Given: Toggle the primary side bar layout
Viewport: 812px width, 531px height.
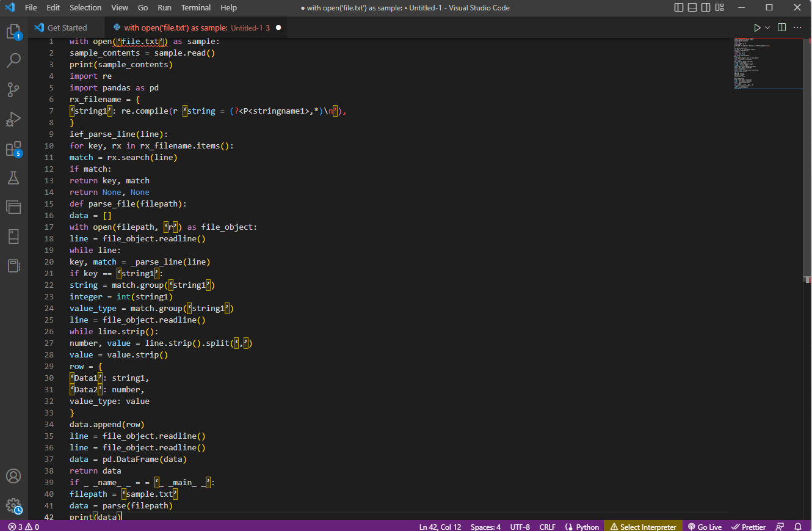Looking at the screenshot, I should click(679, 8).
